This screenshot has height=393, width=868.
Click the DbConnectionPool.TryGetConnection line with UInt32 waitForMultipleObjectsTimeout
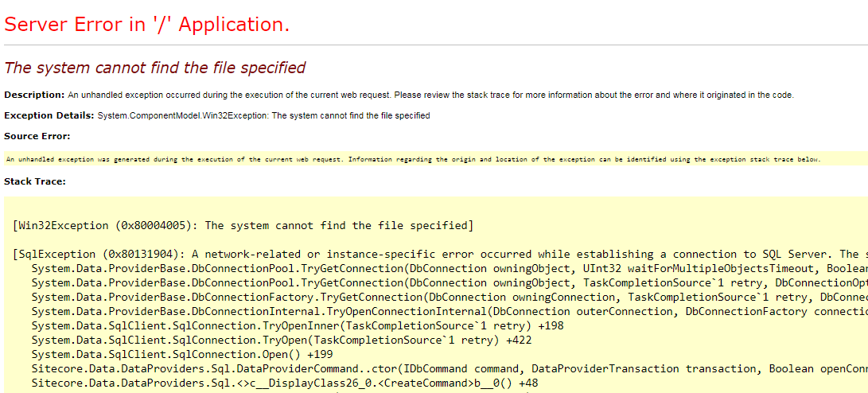click(x=450, y=268)
